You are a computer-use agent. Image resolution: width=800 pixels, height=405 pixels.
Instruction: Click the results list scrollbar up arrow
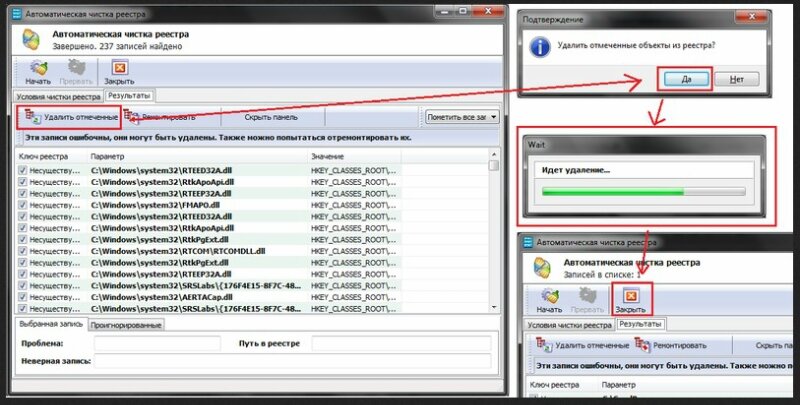coord(493,155)
